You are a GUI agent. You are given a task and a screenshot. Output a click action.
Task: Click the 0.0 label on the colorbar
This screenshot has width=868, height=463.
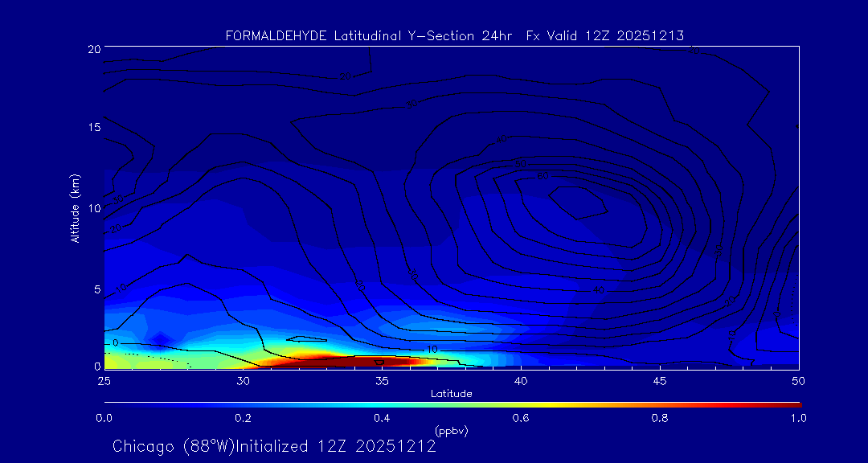point(104,418)
